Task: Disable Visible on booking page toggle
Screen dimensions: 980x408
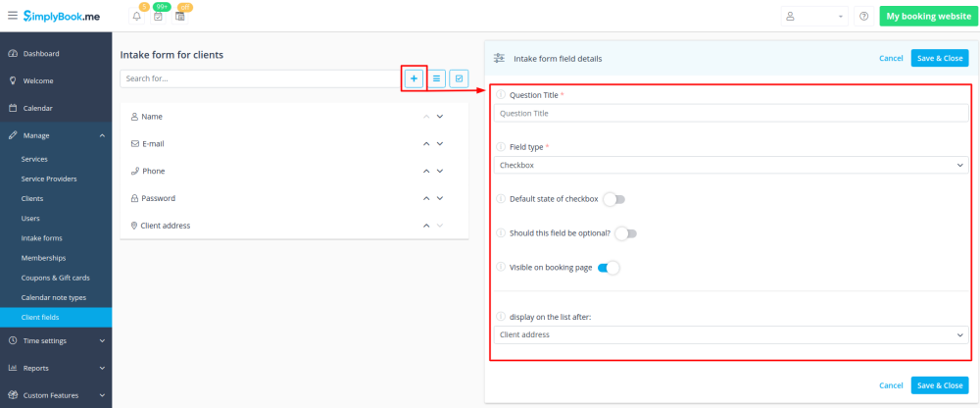Action: (609, 268)
